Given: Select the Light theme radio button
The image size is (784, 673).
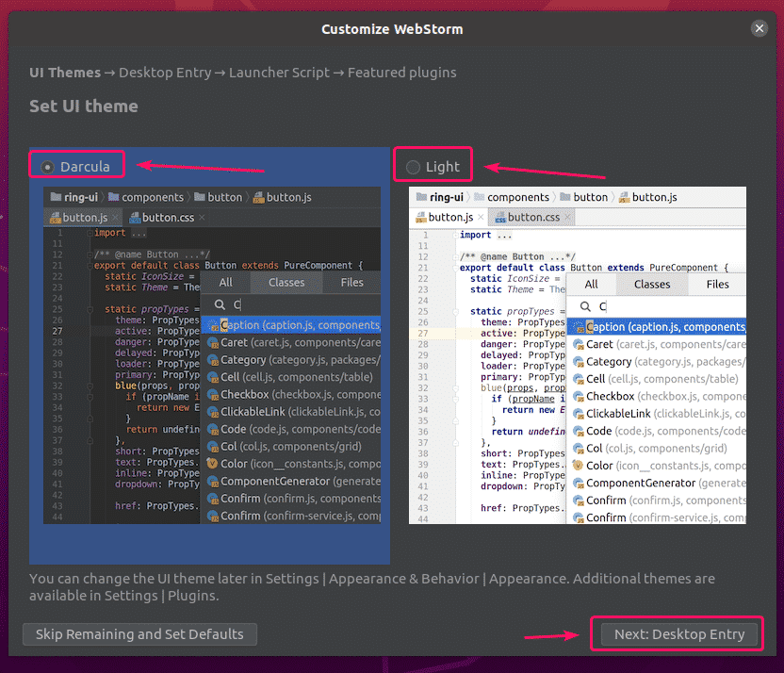Looking at the screenshot, I should pos(413,167).
